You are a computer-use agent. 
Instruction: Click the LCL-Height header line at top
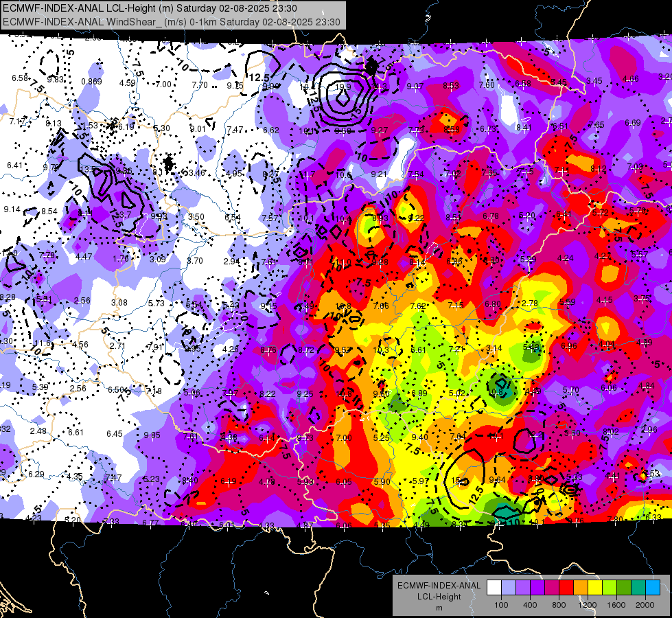[x=149, y=8]
